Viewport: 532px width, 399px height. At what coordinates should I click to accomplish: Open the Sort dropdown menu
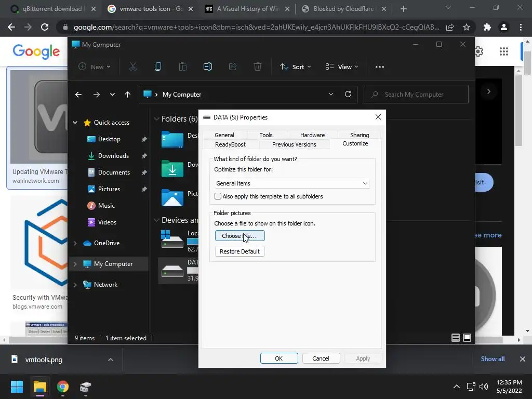(295, 67)
